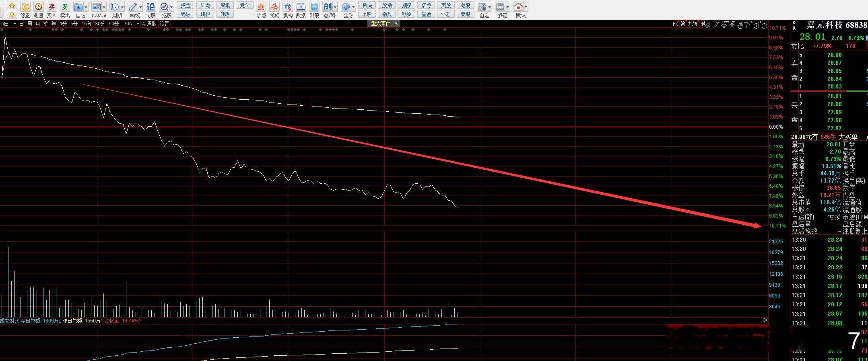Click the 周期 period clock icon

115,7
